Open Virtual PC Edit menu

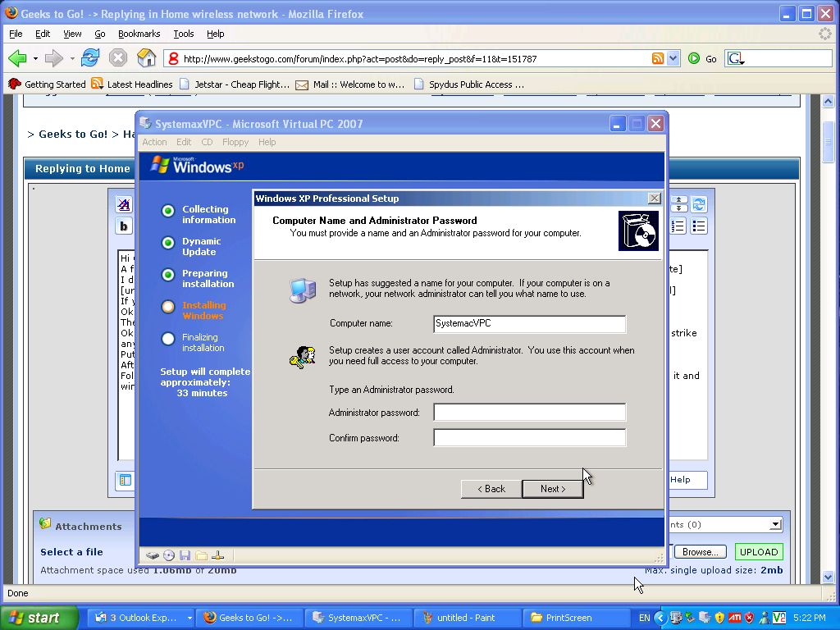[x=184, y=142]
